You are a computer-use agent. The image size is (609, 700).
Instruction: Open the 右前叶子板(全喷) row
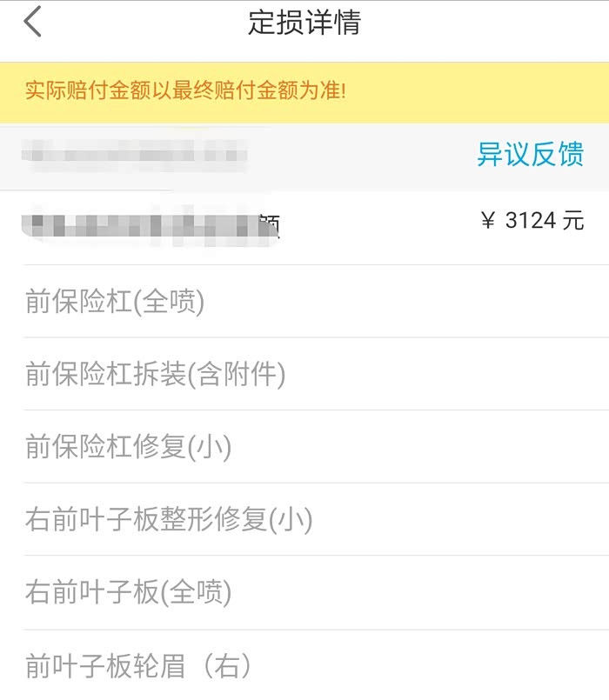click(129, 592)
